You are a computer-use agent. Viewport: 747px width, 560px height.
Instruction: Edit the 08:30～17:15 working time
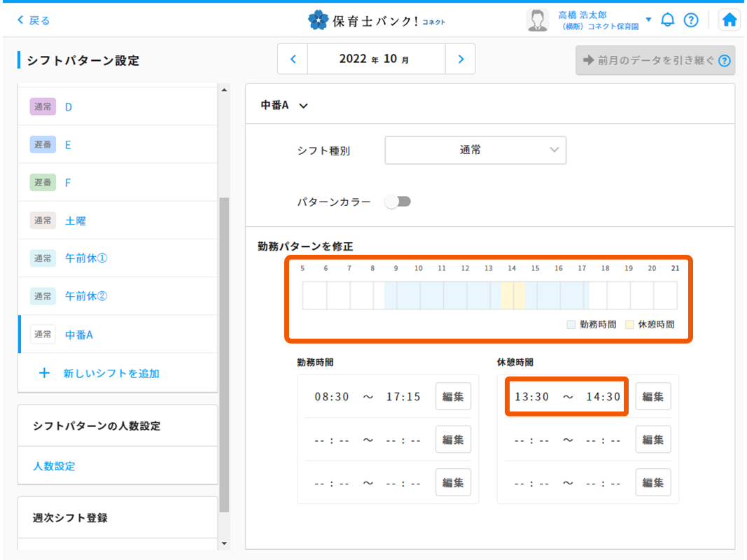click(x=453, y=396)
